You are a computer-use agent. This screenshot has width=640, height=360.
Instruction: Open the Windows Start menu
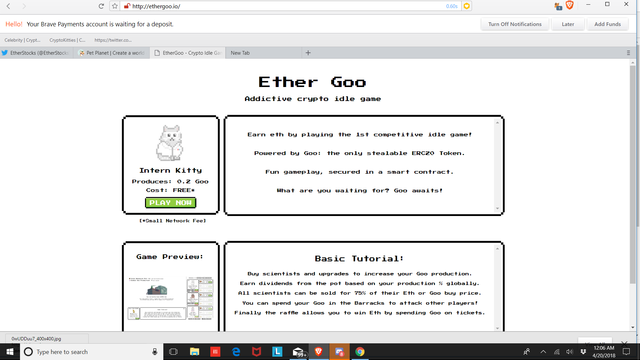(x=10, y=351)
